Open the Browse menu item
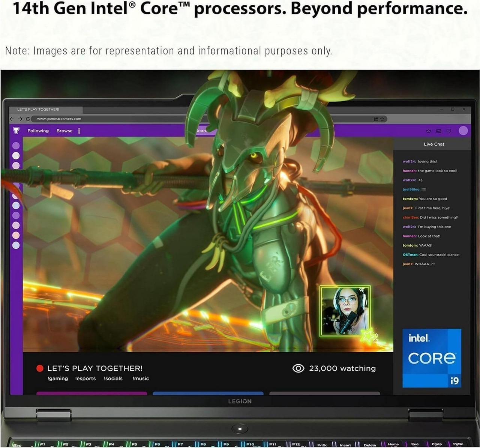 (x=64, y=131)
